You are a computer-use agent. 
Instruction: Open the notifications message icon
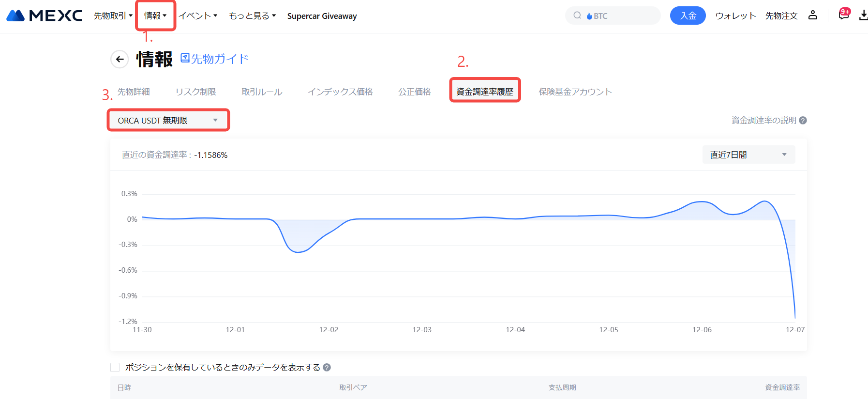pyautogui.click(x=843, y=15)
